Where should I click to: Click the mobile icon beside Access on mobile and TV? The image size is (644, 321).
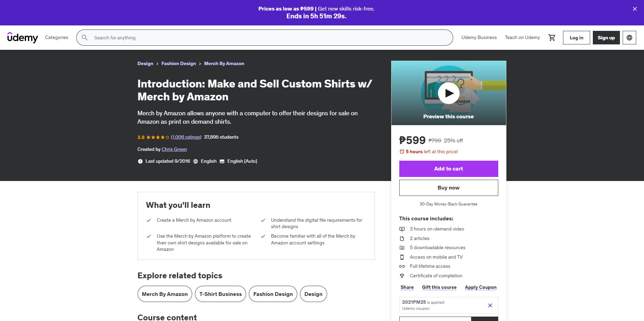point(402,257)
